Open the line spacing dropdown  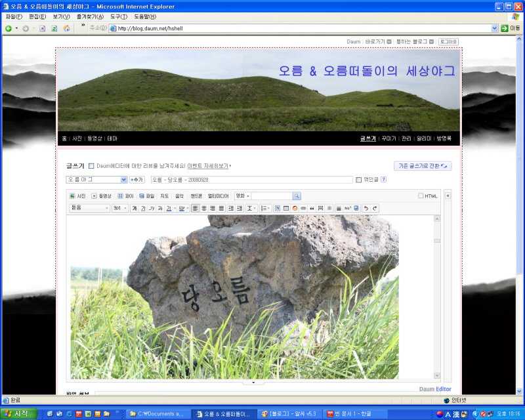tap(251, 208)
